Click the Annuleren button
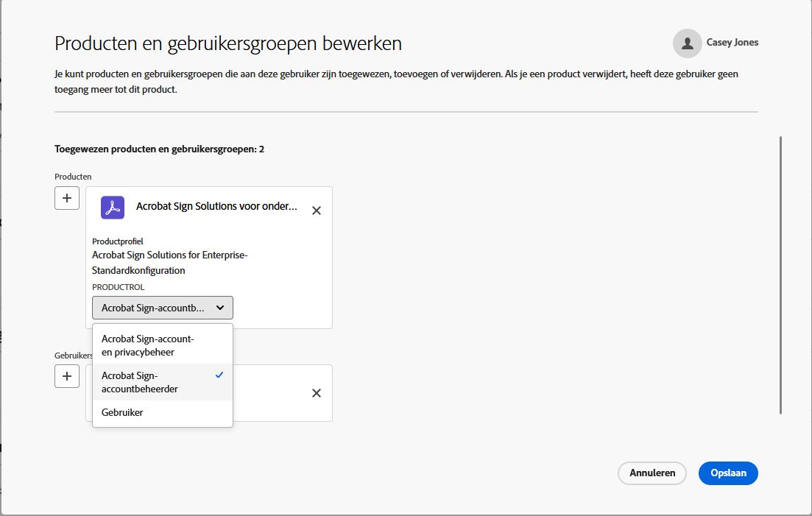This screenshot has height=516, width=812. 652,473
